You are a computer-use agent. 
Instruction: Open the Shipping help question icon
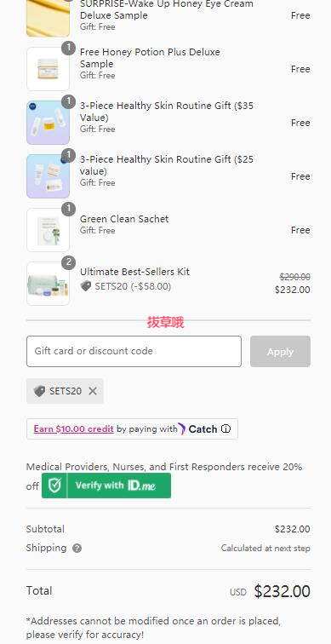point(77,549)
